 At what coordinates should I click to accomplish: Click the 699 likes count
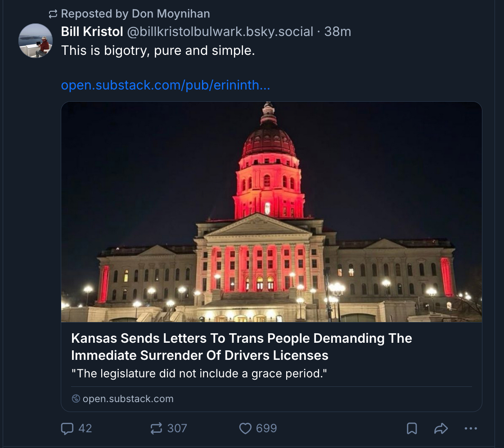point(266,428)
